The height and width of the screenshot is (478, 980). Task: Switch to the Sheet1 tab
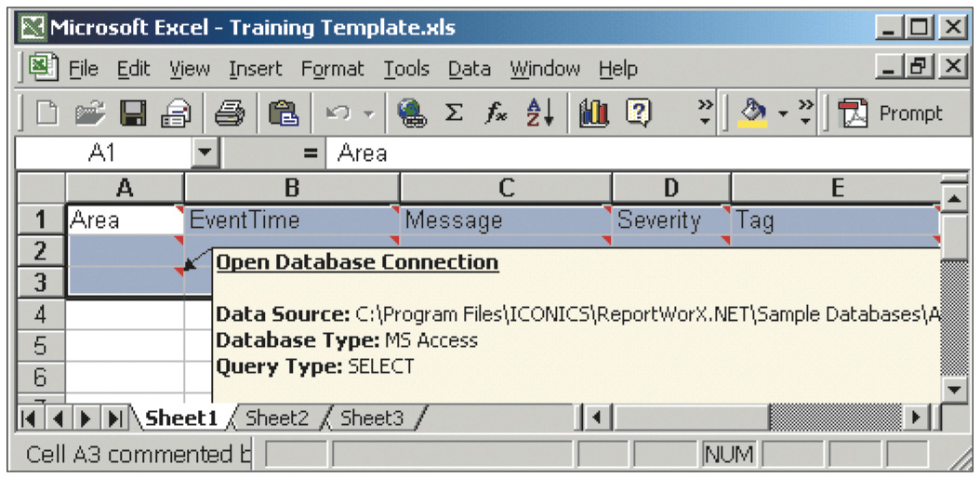pyautogui.click(x=181, y=418)
